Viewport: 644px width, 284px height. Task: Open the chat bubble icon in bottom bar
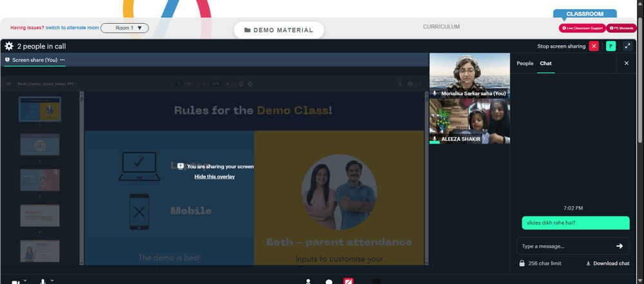[329, 282]
